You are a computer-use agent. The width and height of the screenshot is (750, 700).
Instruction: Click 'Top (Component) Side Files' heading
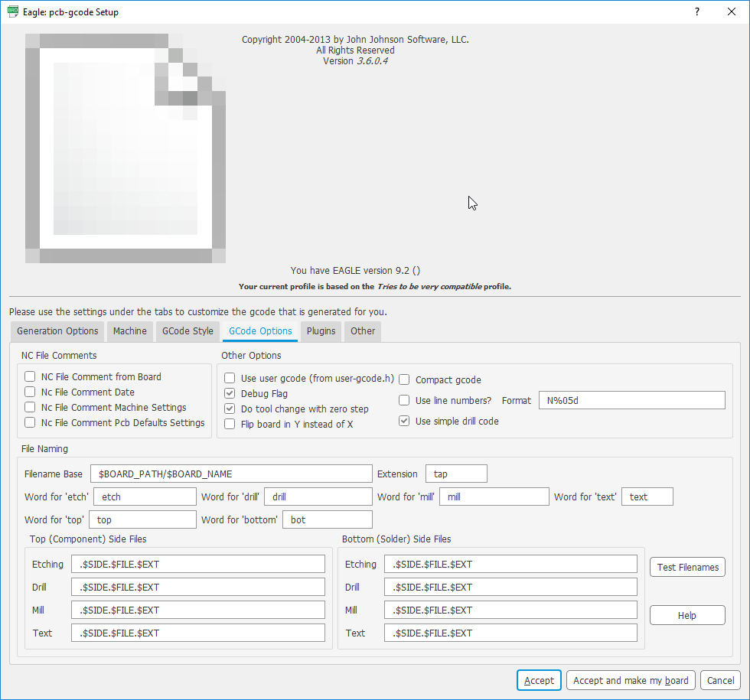[88, 539]
